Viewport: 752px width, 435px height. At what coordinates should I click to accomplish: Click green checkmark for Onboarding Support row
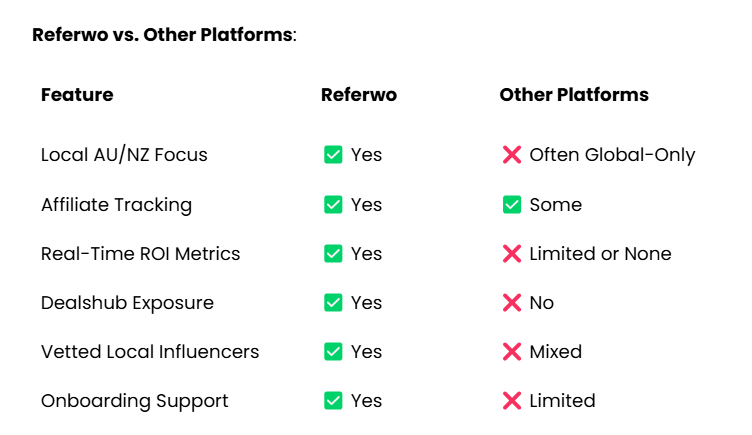coord(333,401)
